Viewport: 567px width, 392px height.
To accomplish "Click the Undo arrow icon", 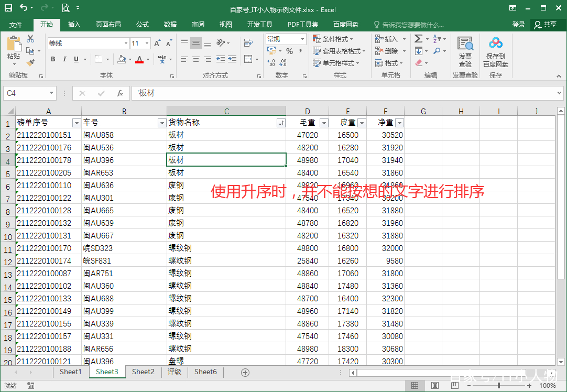I will (24, 7).
